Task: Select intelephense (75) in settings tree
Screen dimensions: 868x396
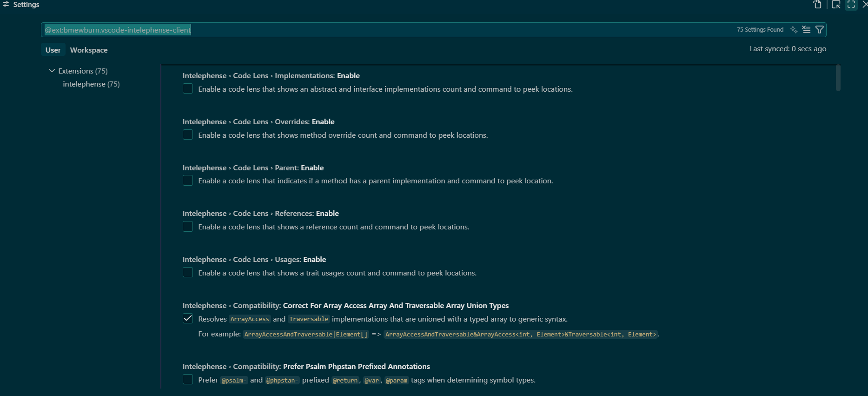Action: point(91,84)
